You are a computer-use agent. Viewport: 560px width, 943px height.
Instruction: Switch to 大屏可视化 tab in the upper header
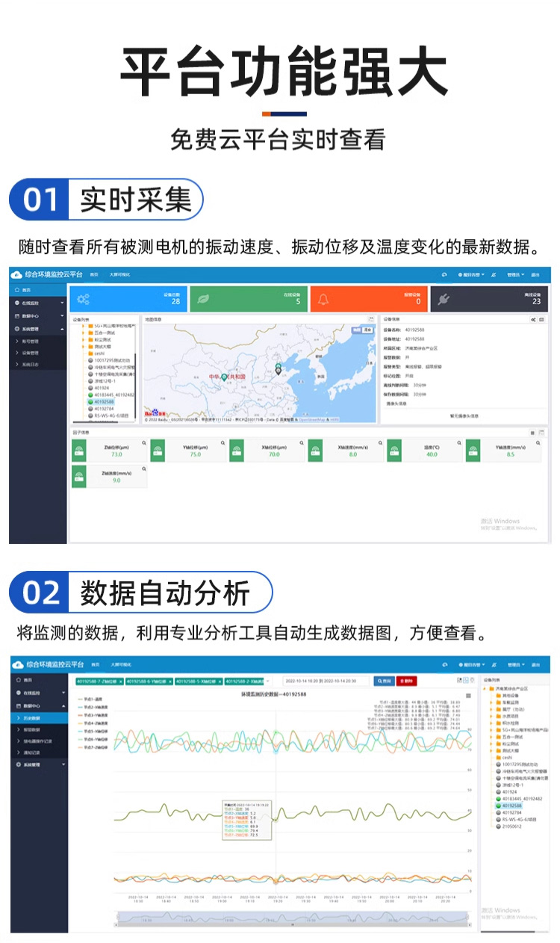[120, 275]
